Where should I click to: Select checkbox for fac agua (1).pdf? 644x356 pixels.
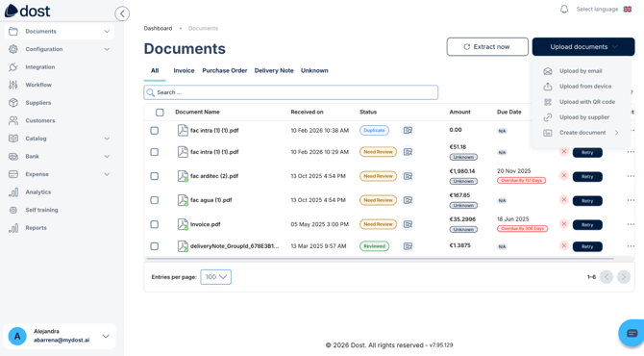click(155, 200)
